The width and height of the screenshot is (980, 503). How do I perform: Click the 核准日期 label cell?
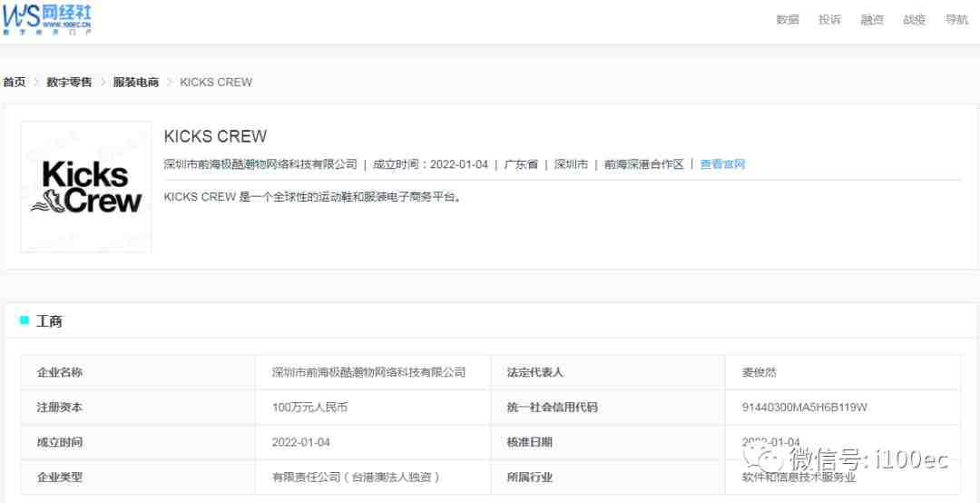(608, 442)
